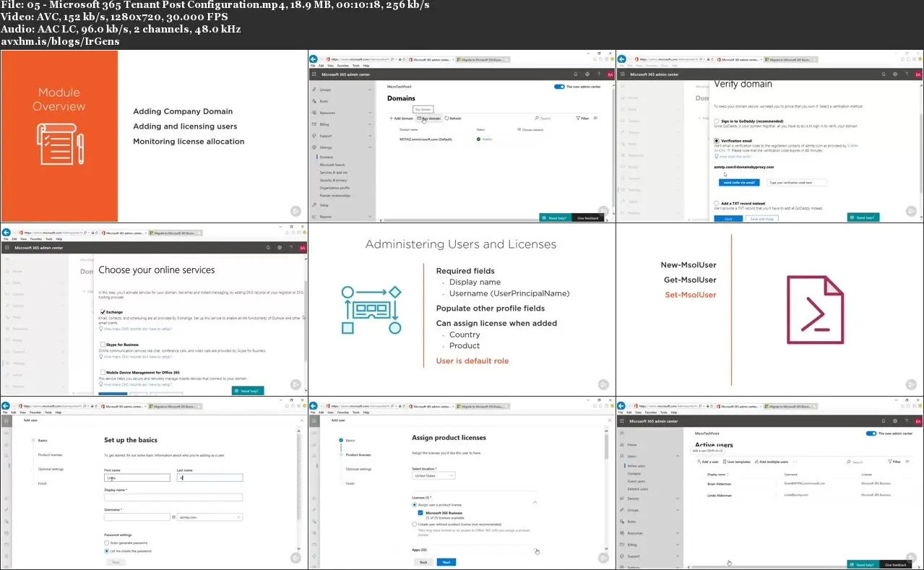The width and height of the screenshot is (924, 570).
Task: Open the username domain dropdown showing azmtp.com
Action: click(208, 517)
